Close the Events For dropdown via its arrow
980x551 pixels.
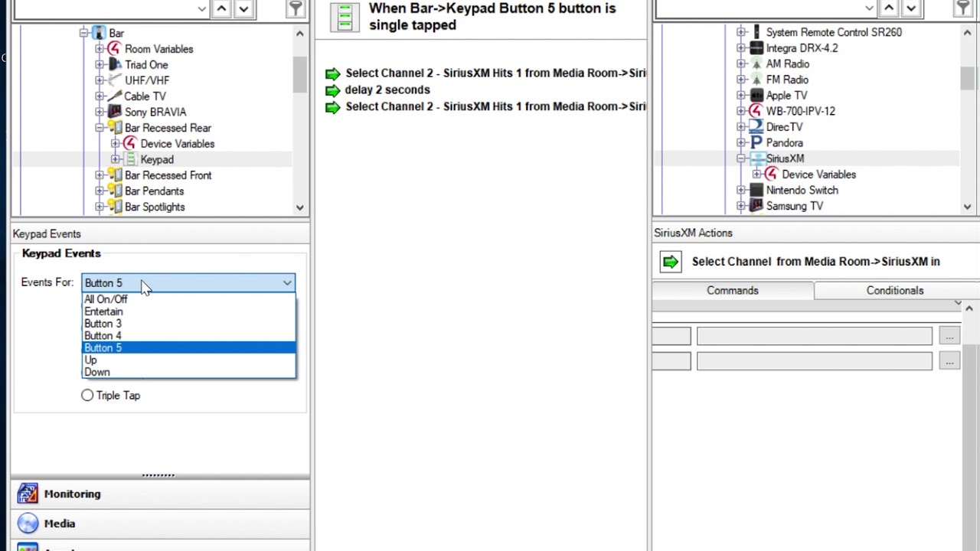point(287,283)
